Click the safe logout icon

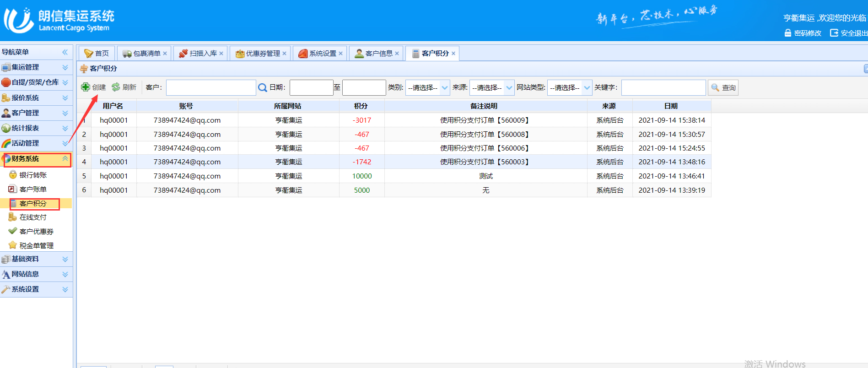point(834,33)
